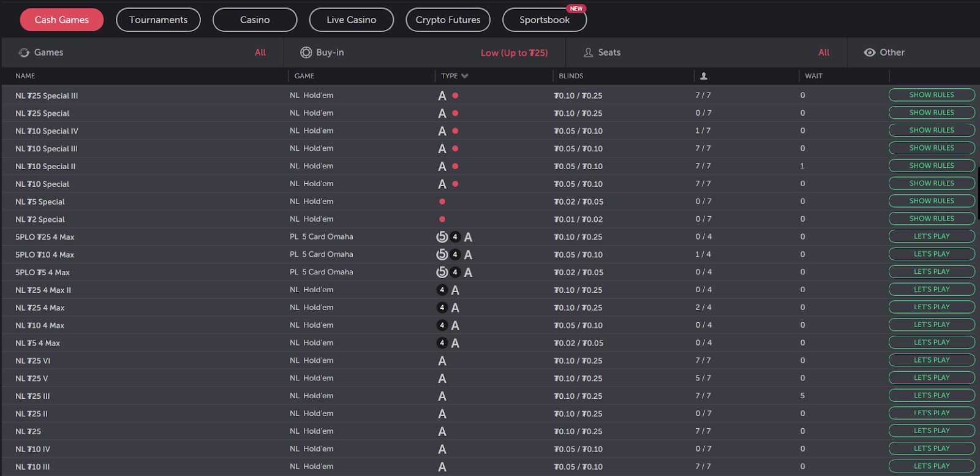Open the Crypto Futures tab
Image resolution: width=980 pixels, height=476 pixels.
coord(448,20)
